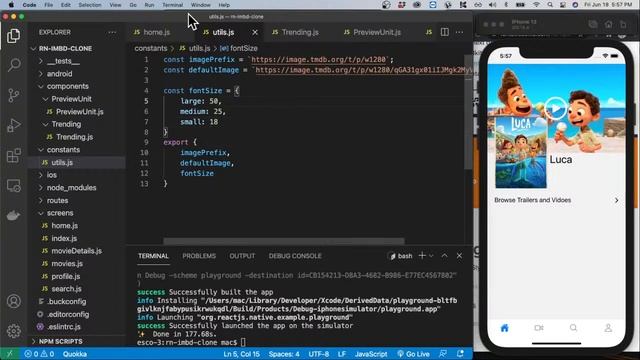Screen dimensions: 640x360
Task: Open Remote Explorer view icon
Action: click(13, 186)
